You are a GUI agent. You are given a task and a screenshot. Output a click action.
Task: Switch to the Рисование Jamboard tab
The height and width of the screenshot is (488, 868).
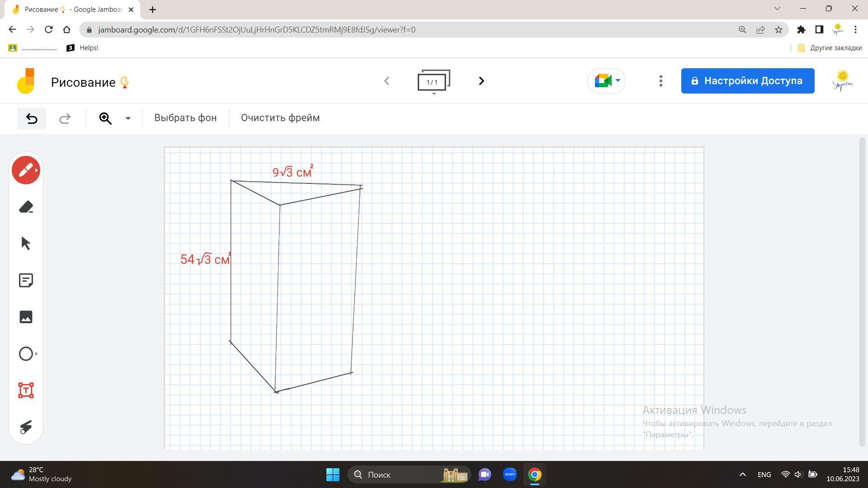72,9
